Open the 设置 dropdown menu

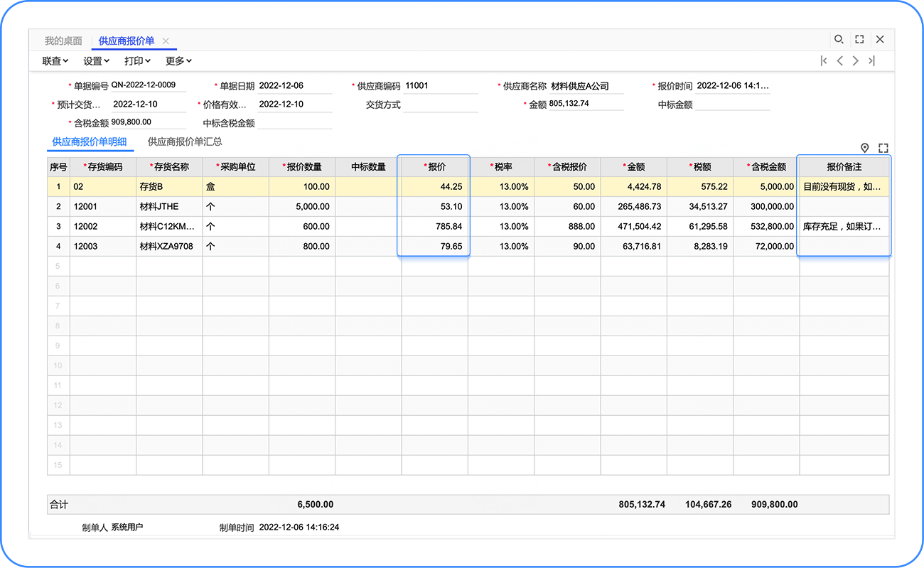click(97, 61)
